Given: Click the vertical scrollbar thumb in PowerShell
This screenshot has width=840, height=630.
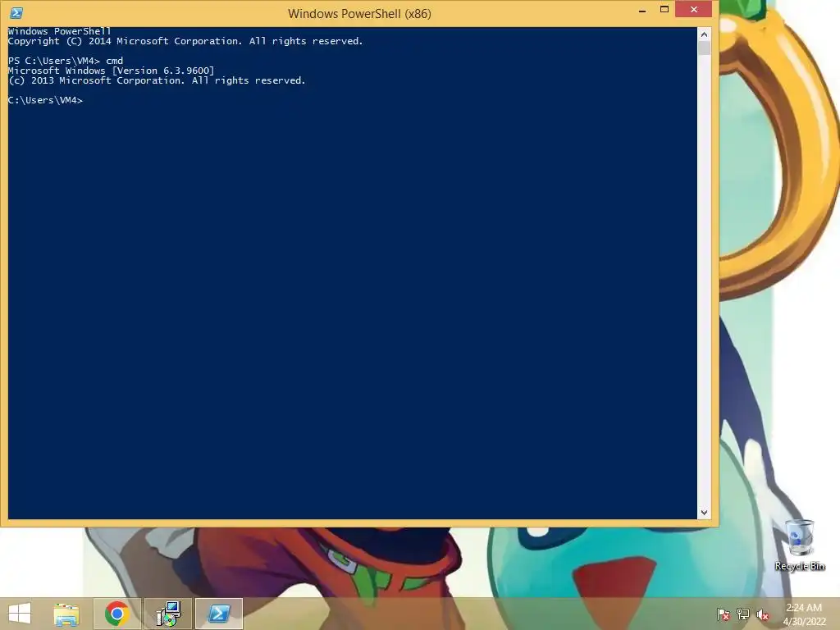Looking at the screenshot, I should [704, 48].
